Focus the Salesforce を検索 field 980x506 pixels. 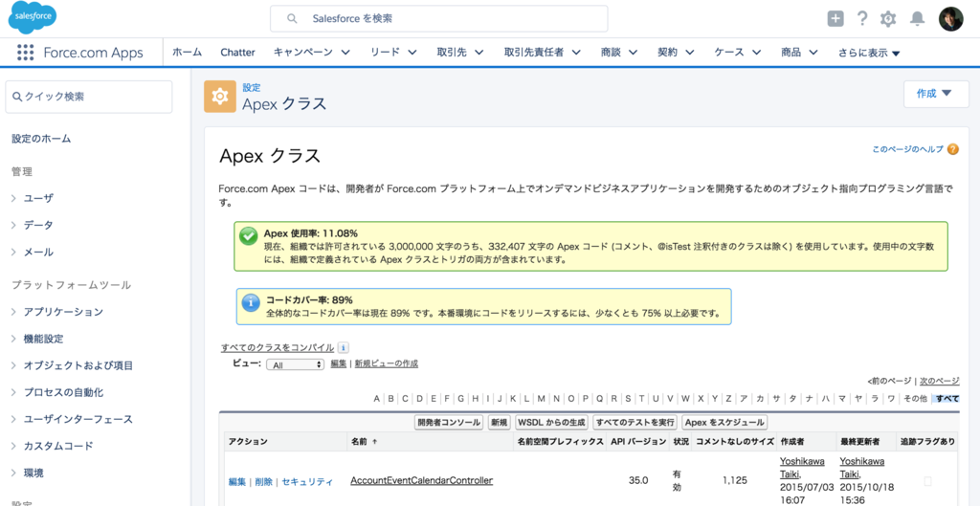tap(438, 19)
